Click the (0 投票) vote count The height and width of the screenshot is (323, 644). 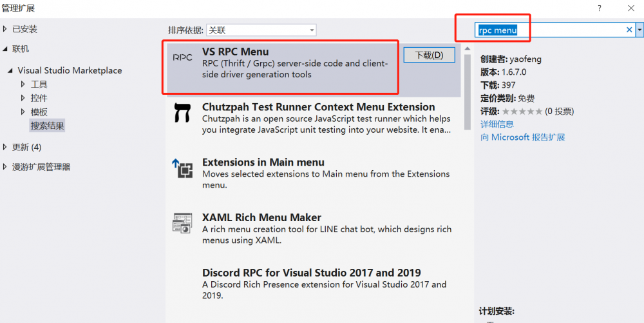point(560,112)
